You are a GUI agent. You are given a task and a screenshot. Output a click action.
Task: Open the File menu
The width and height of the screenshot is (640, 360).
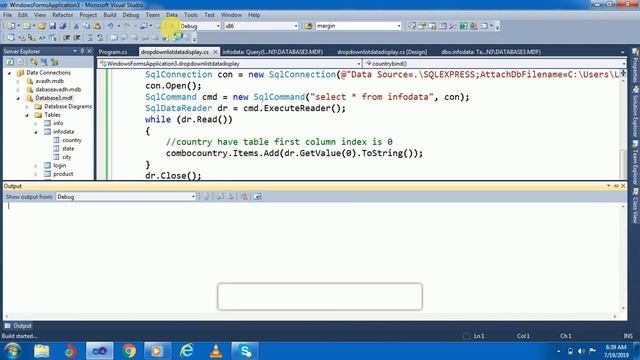click(x=7, y=15)
